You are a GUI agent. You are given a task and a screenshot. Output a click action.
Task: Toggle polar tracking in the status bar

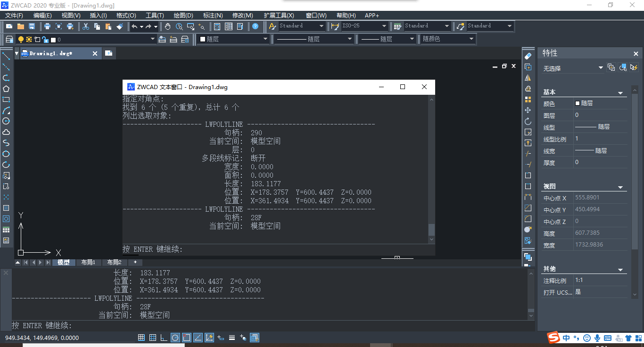pos(175,337)
